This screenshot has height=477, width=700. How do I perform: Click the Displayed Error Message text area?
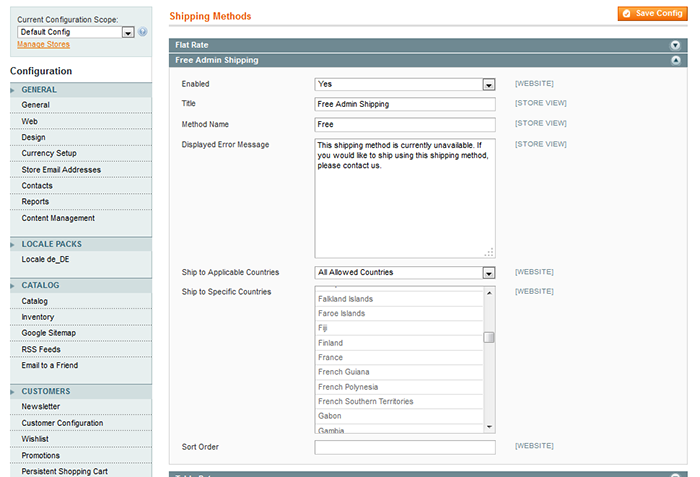click(405, 198)
